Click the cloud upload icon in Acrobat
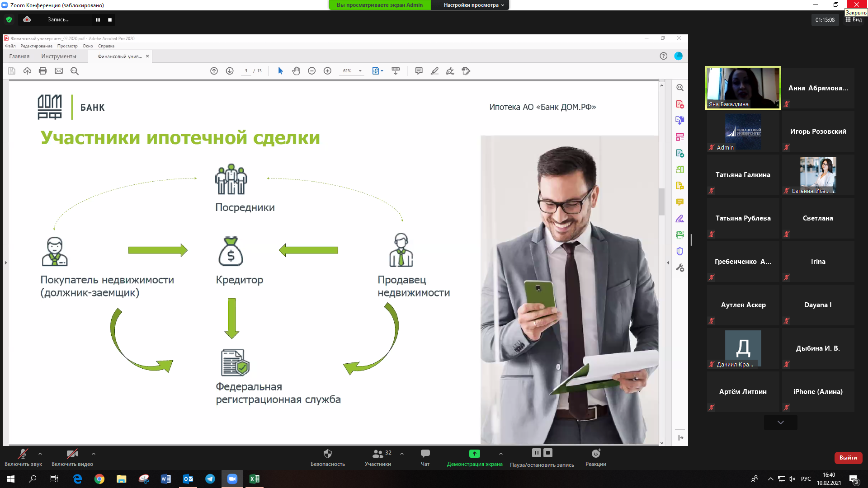This screenshot has width=868, height=488. (x=27, y=71)
